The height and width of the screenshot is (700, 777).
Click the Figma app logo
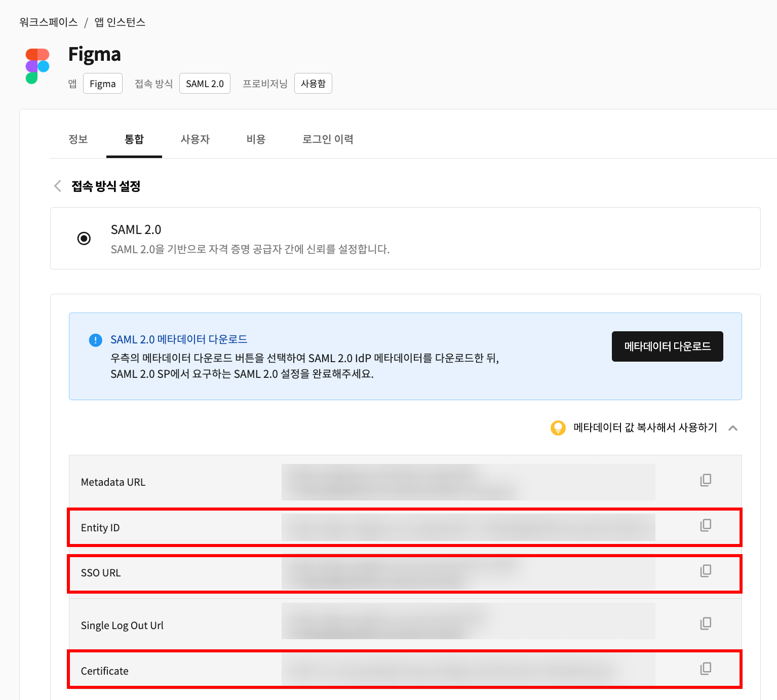coord(37,66)
